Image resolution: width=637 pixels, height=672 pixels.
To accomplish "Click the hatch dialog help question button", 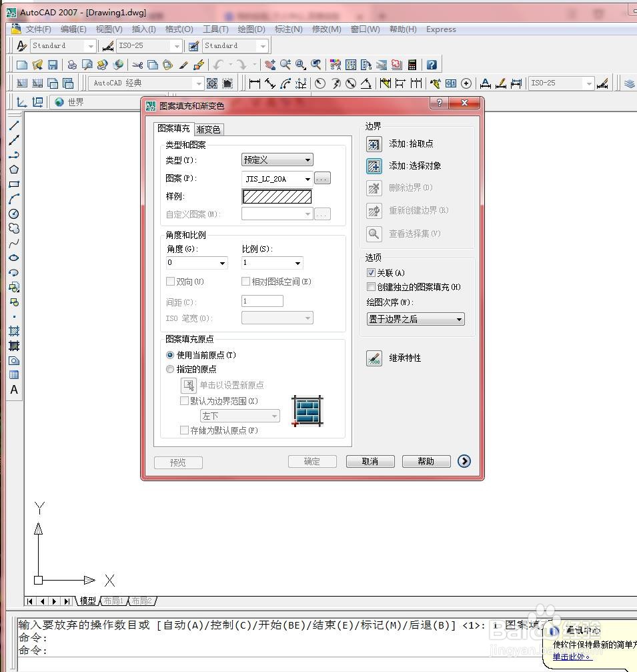I will tap(440, 103).
